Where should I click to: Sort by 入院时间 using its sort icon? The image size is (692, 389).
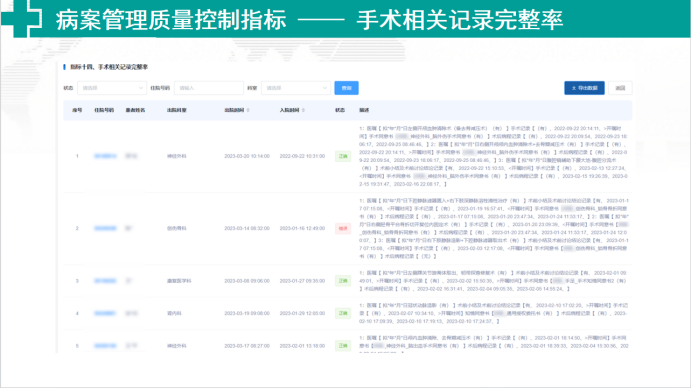point(303,110)
